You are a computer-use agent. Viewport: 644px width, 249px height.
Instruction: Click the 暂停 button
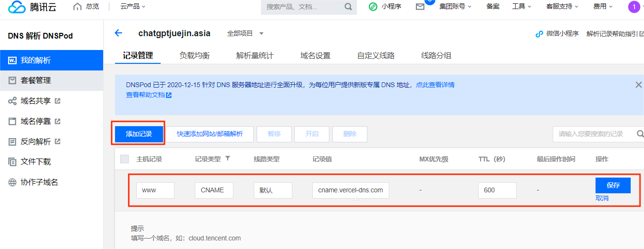pos(274,134)
